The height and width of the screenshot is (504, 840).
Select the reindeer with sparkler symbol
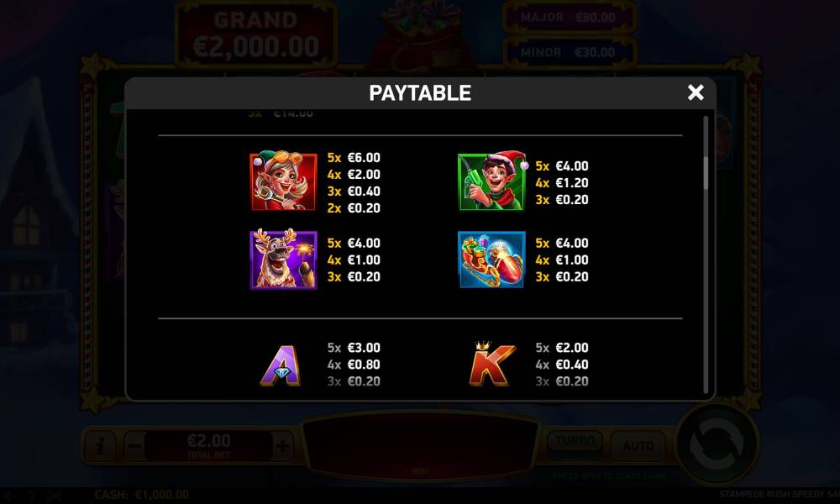point(283,260)
